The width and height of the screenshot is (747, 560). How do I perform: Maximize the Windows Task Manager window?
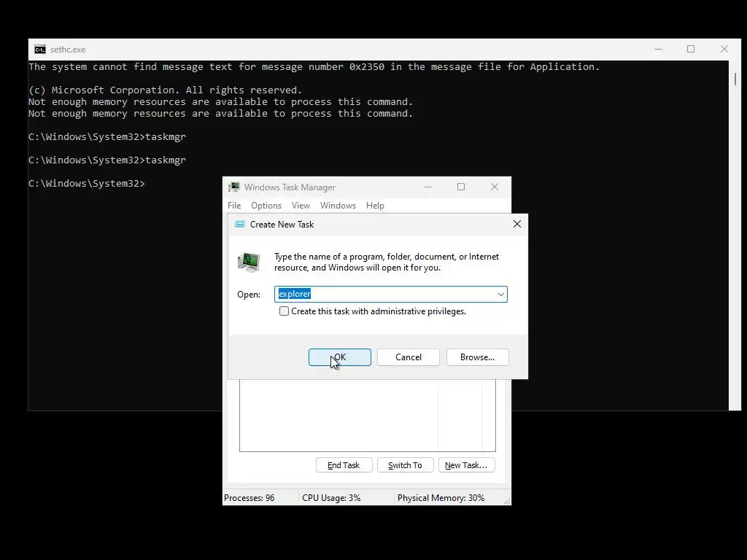[x=461, y=187]
